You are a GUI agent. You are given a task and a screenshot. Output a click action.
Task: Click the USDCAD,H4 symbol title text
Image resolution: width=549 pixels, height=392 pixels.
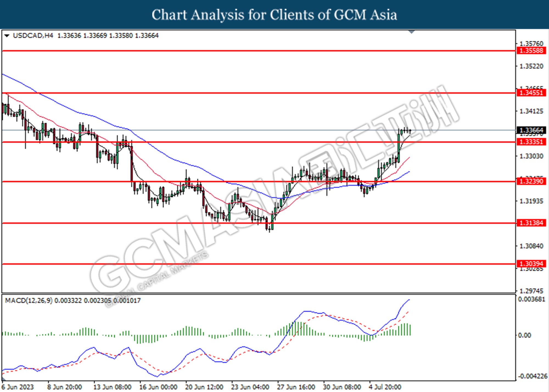[33, 36]
